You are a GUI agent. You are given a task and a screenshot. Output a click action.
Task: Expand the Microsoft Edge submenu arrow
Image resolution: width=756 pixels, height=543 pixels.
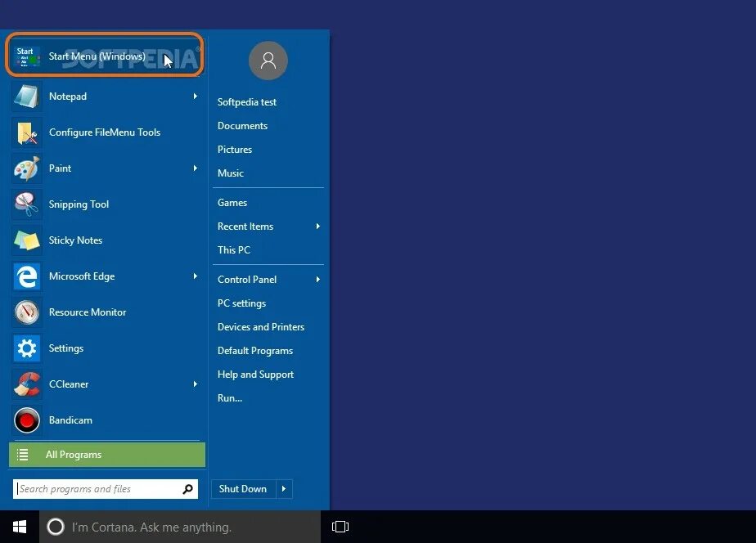196,276
